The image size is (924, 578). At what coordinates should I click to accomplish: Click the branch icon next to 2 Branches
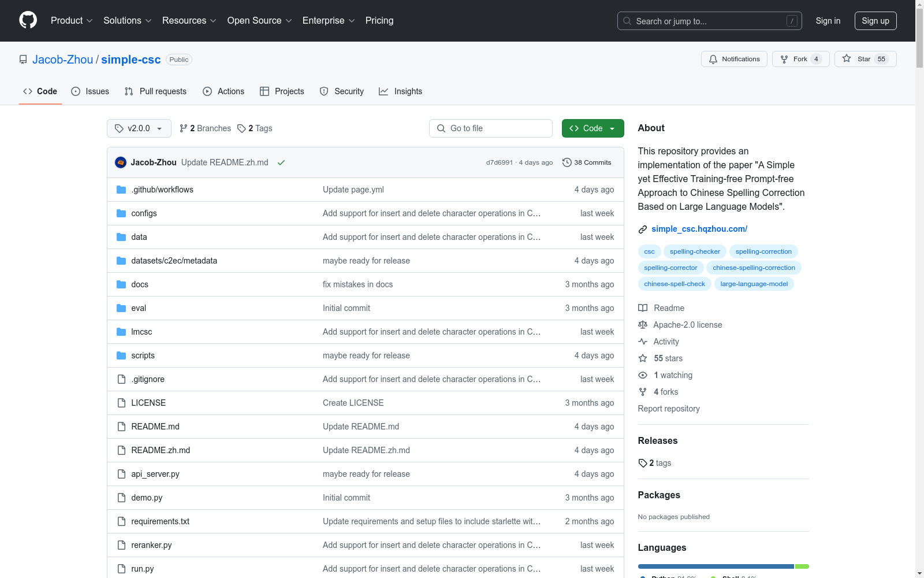point(184,128)
